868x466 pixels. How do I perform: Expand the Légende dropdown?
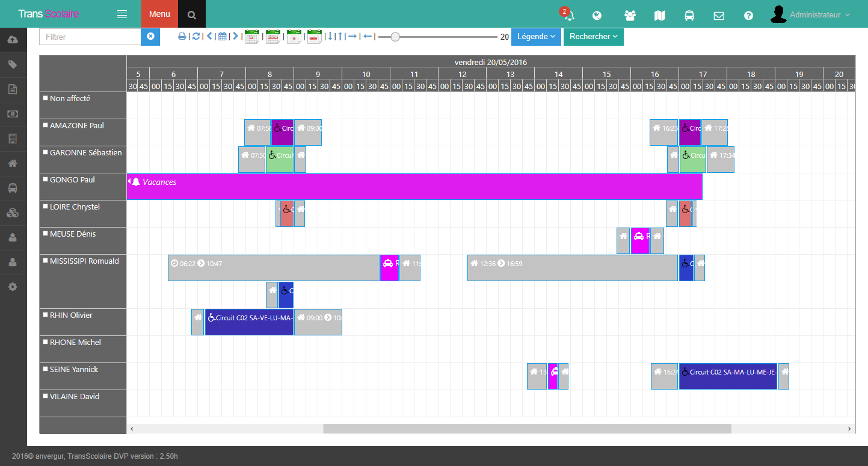pos(536,37)
